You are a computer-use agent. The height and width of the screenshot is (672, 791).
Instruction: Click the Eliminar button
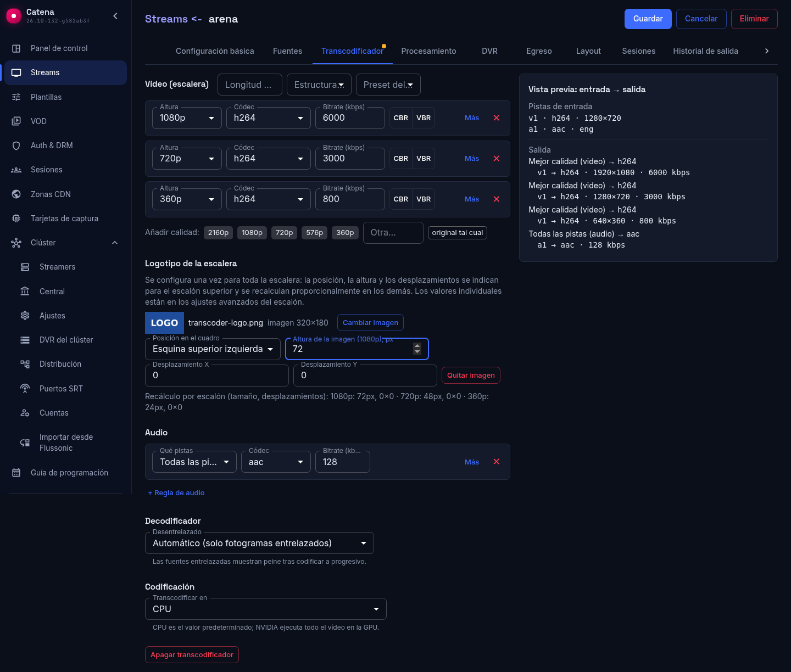click(x=754, y=19)
